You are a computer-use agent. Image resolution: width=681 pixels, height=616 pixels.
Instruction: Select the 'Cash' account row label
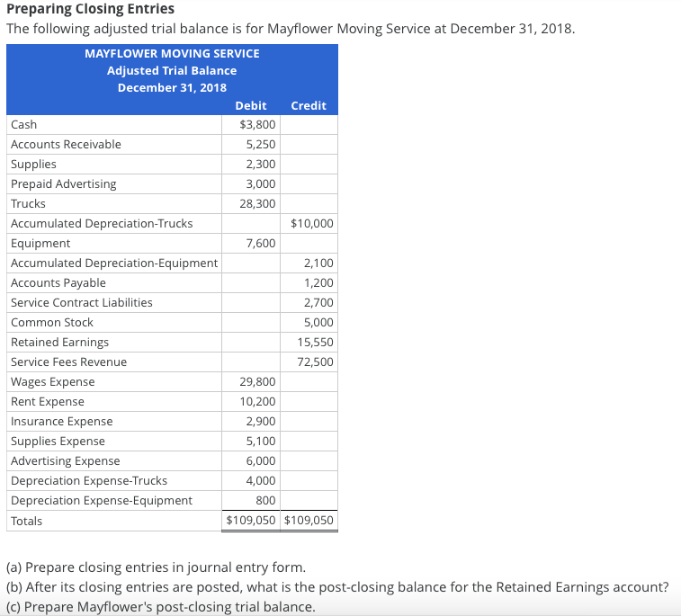(24, 125)
